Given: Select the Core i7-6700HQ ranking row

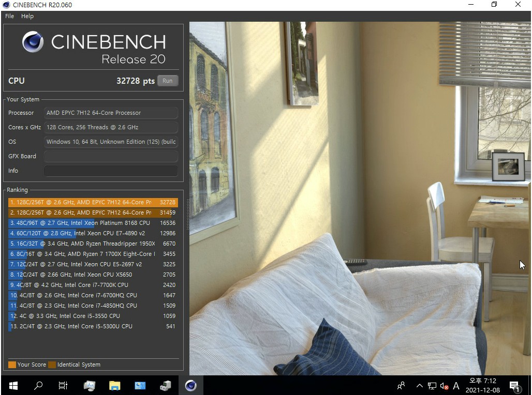Looking at the screenshot, I should click(93, 295).
